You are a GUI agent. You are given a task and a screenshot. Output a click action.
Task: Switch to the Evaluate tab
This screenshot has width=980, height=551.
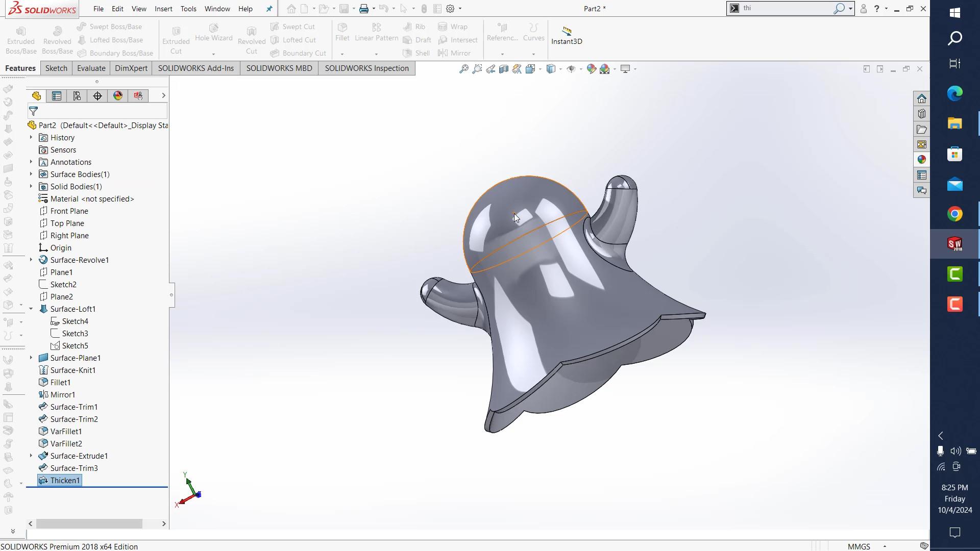[91, 68]
